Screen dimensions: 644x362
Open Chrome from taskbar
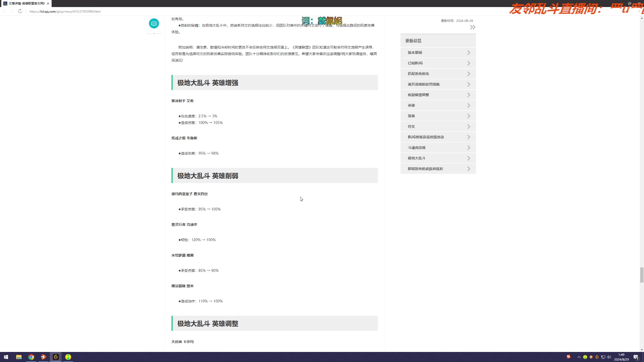coord(31,357)
